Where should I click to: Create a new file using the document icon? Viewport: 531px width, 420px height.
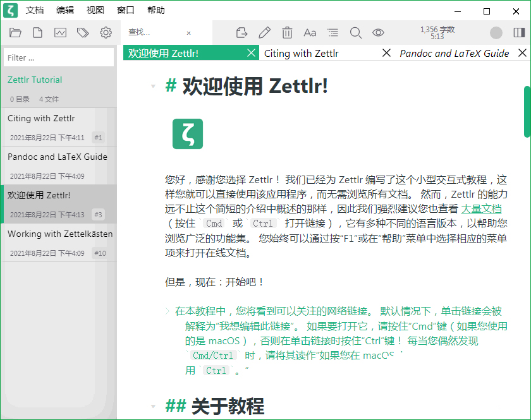click(x=37, y=32)
